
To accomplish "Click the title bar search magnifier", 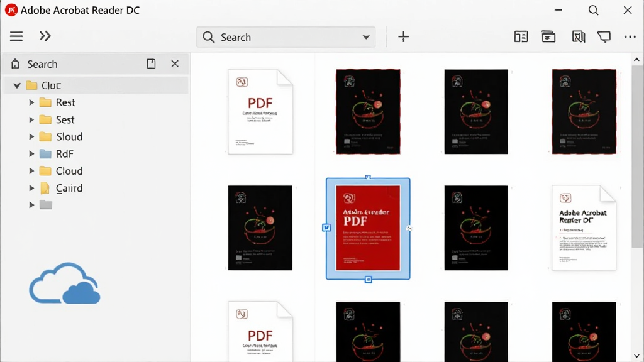I will 593,10.
